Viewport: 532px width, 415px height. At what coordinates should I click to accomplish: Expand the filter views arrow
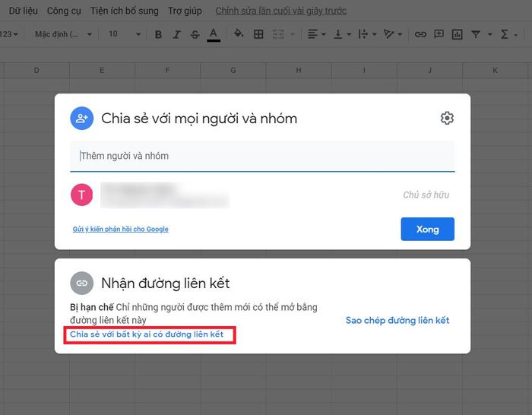click(x=489, y=34)
